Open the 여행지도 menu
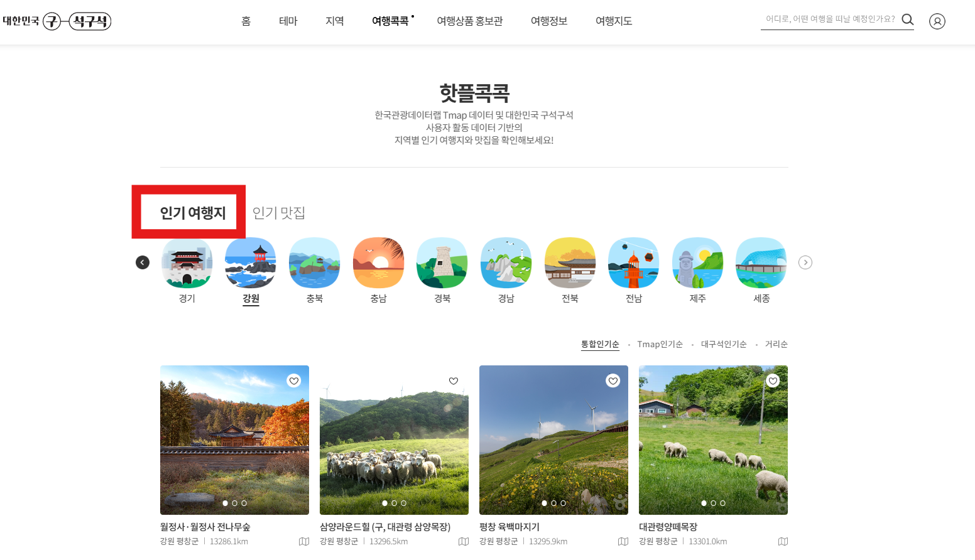 (x=614, y=21)
